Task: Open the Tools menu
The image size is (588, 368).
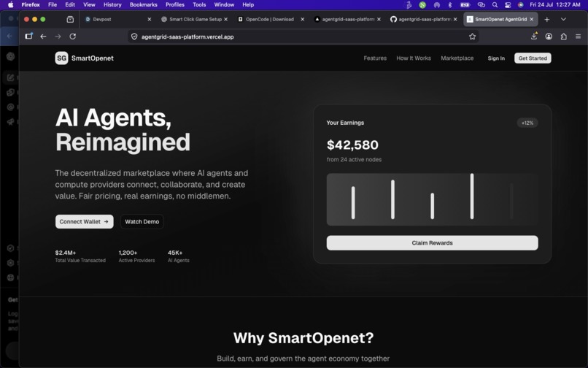Action: [199, 5]
